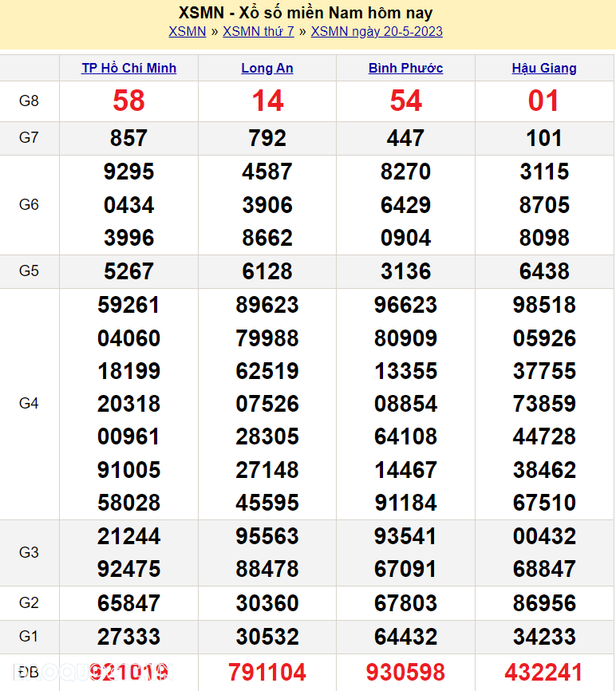This screenshot has height=691, width=616.
Task: Click the G3 row label
Action: click(29, 553)
